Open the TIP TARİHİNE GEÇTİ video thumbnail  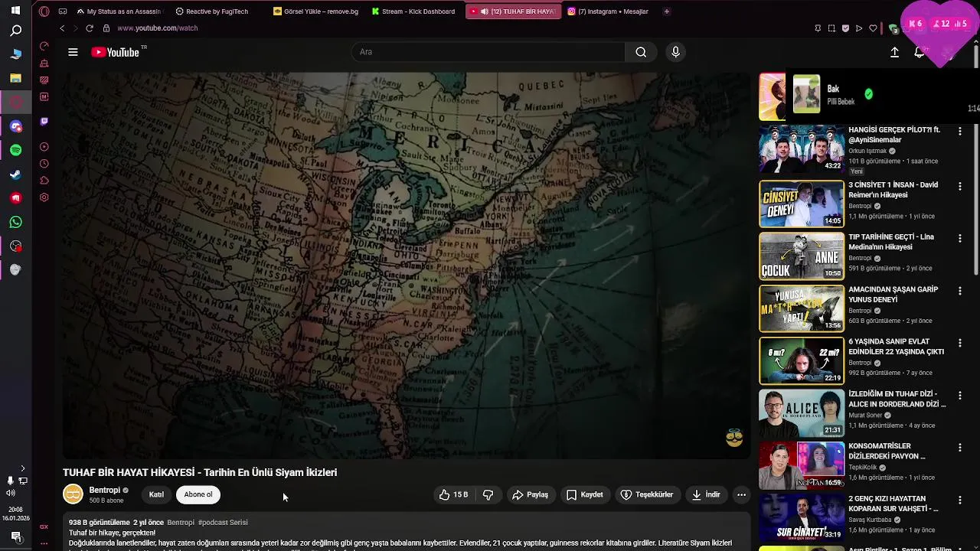click(x=802, y=256)
